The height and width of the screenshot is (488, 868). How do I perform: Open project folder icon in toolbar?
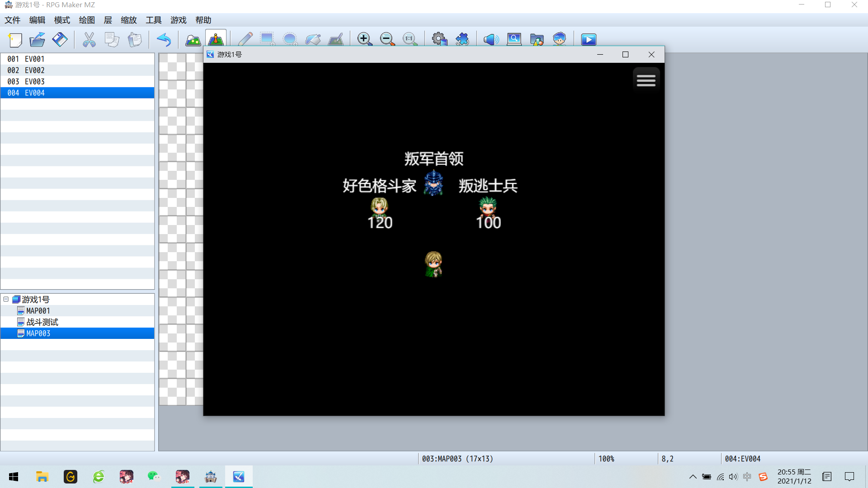(38, 40)
